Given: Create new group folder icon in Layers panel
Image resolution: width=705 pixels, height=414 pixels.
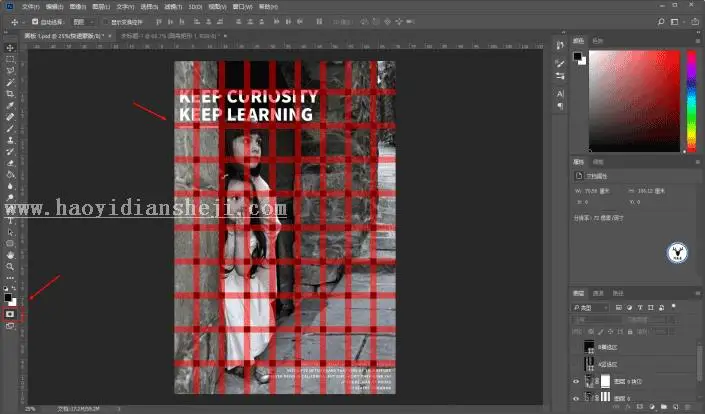Looking at the screenshot, I should point(664,407).
